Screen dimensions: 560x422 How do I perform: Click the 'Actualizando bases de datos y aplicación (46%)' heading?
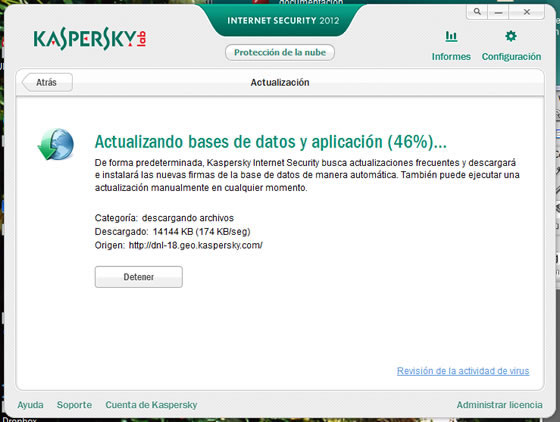pyautogui.click(x=270, y=142)
